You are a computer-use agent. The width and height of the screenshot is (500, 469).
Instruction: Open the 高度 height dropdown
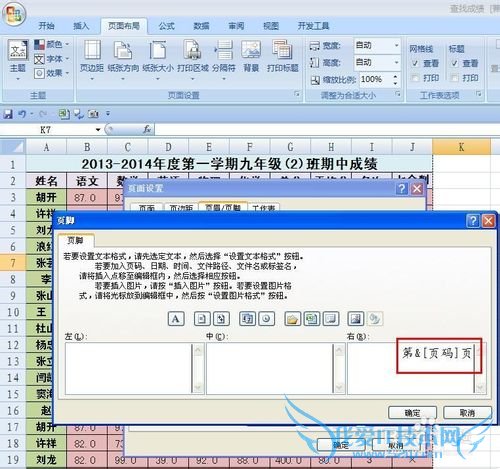396,62
